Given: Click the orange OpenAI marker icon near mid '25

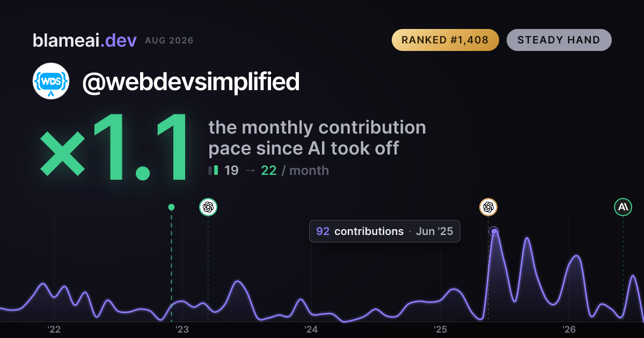Looking at the screenshot, I should click(x=488, y=207).
